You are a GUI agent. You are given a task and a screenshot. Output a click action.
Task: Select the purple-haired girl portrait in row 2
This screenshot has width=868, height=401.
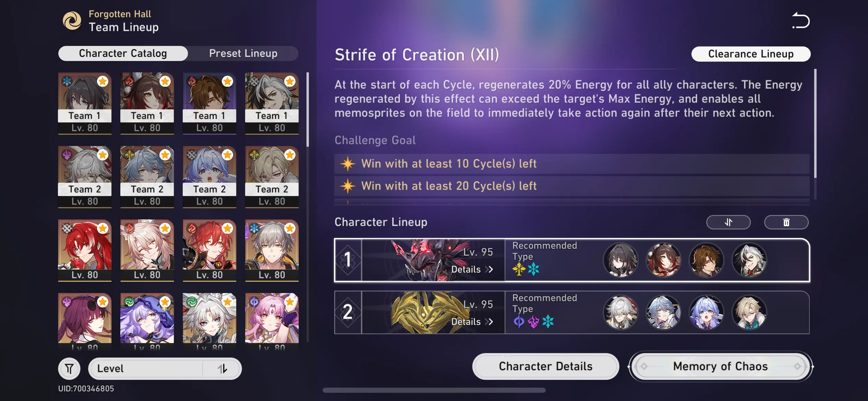click(706, 312)
